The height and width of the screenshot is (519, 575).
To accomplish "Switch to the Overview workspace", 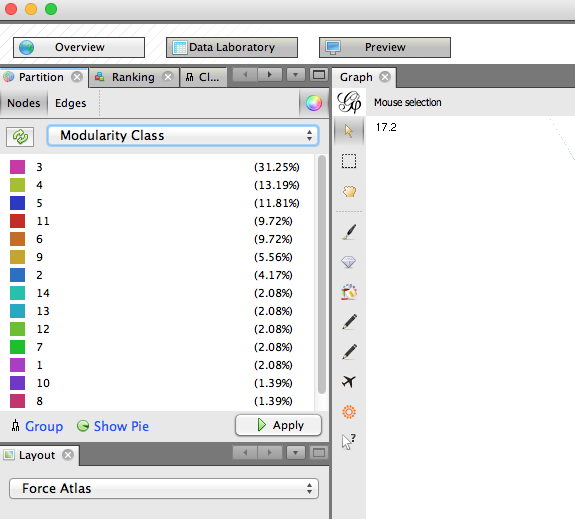I will tap(79, 47).
